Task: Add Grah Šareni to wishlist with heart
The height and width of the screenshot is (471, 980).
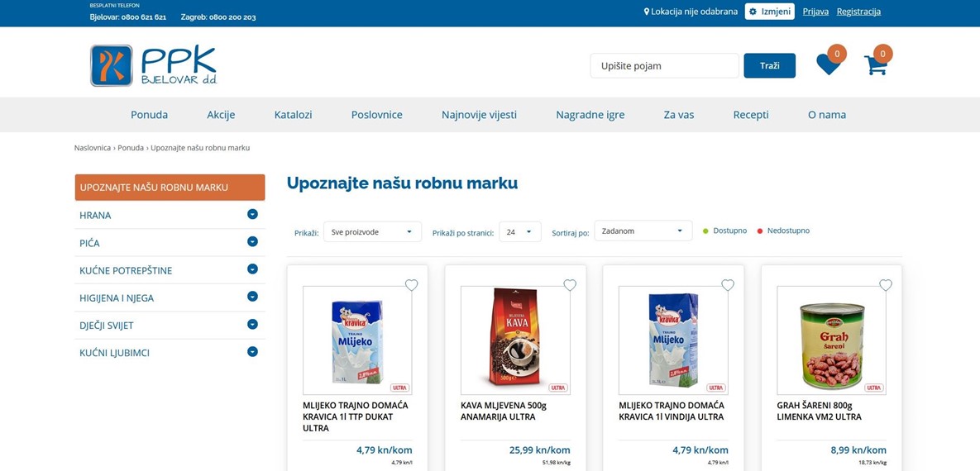Action: 886,285
